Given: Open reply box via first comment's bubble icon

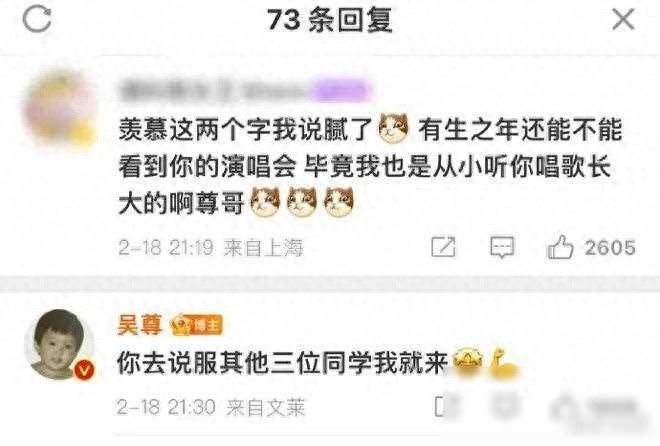Looking at the screenshot, I should [502, 247].
